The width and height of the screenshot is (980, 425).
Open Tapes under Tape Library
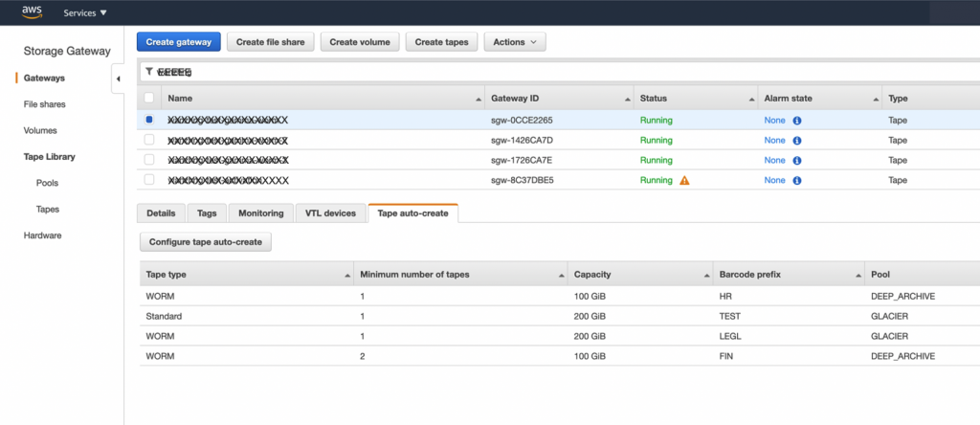(48, 210)
